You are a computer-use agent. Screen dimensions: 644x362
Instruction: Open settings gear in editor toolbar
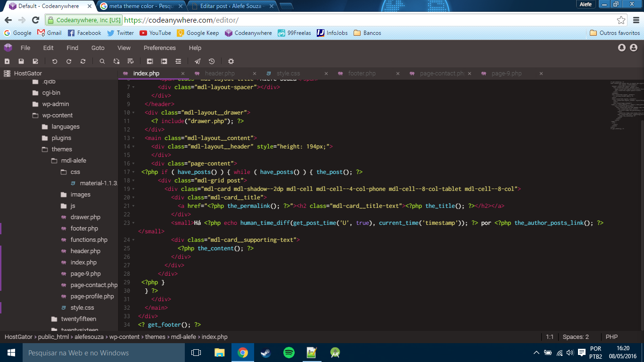point(231,61)
